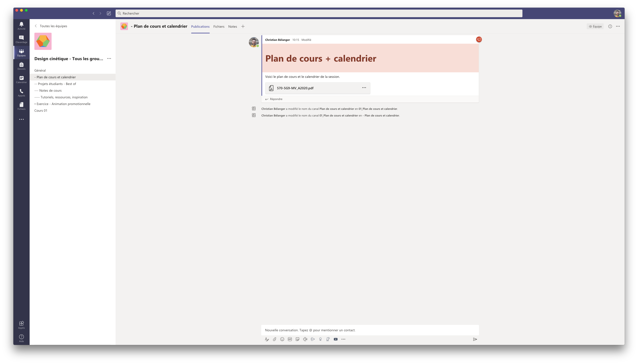Screen dimensions: 638x364
Task: Start a Rencontrer maintenant video call
Action: pos(305,339)
